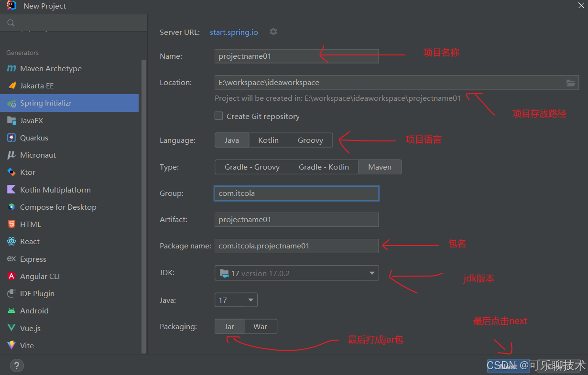Click into the Name field
The height and width of the screenshot is (375, 588).
296,56
